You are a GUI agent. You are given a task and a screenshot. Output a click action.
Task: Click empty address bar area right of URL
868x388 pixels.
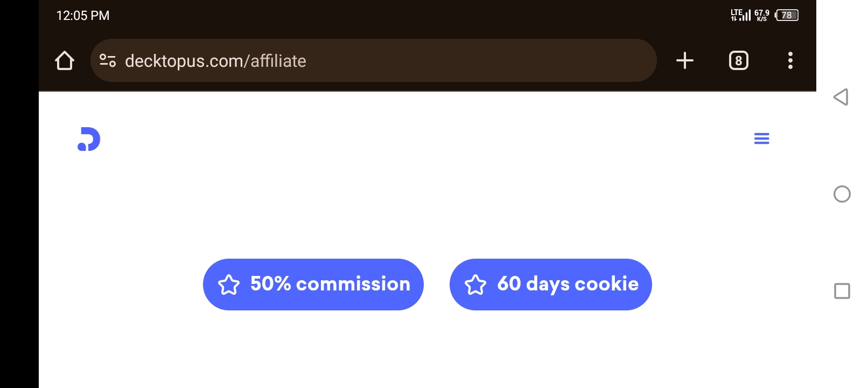tap(479, 60)
